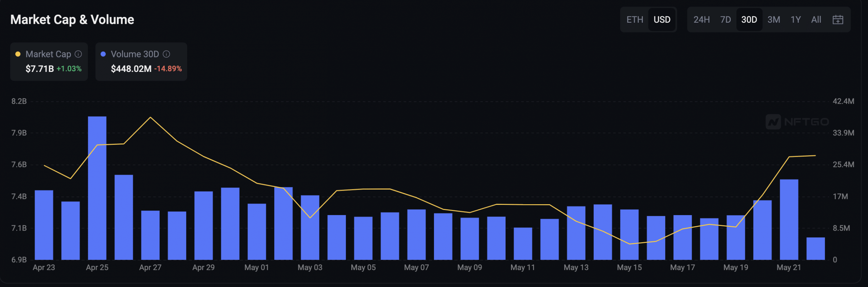This screenshot has width=868, height=287.
Task: Switch currency to USD
Action: coord(662,20)
